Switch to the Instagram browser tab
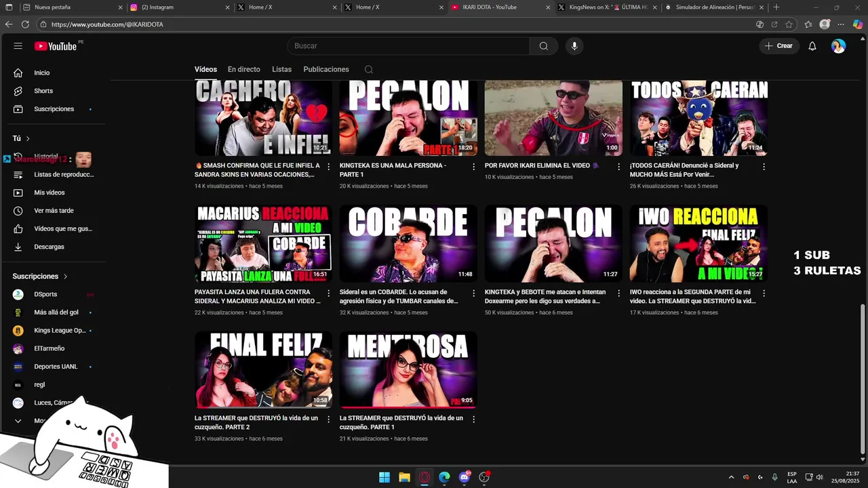Screen dimensions: 868x488 [x=179, y=7]
